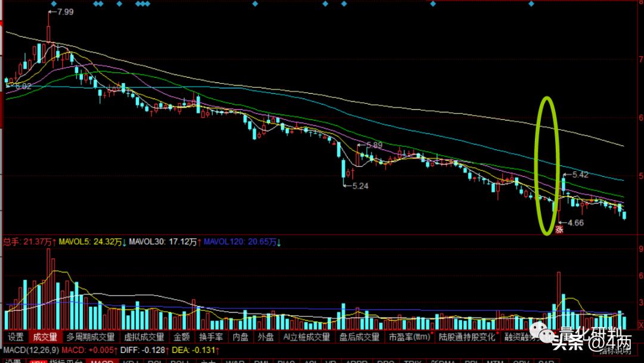Select the 内盘 tab
The height and width of the screenshot is (363, 644).
pyautogui.click(x=240, y=337)
